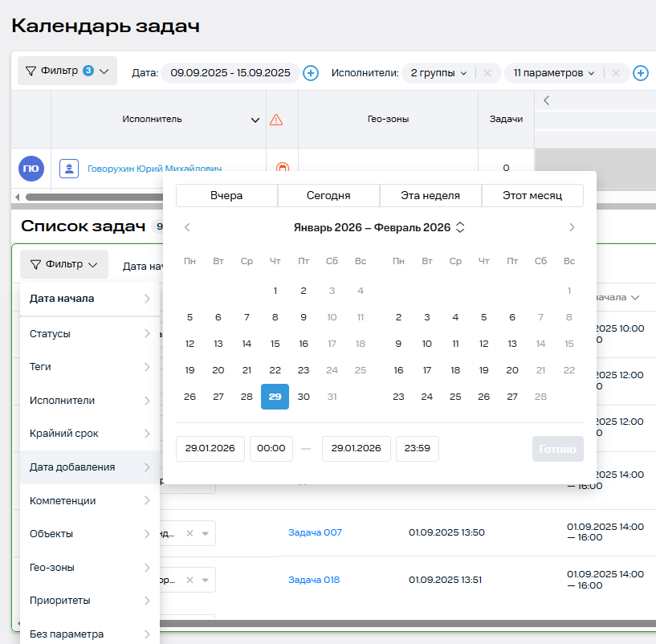Screen dimensions: 656x644
Task: Click the warning triangle column icon
Action: pos(276,120)
